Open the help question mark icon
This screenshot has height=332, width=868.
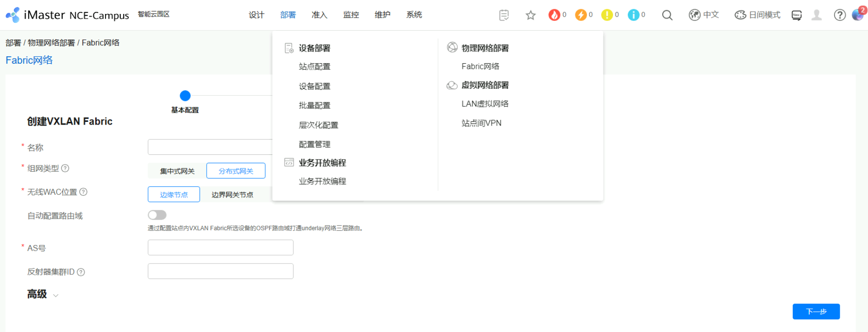[x=839, y=15]
